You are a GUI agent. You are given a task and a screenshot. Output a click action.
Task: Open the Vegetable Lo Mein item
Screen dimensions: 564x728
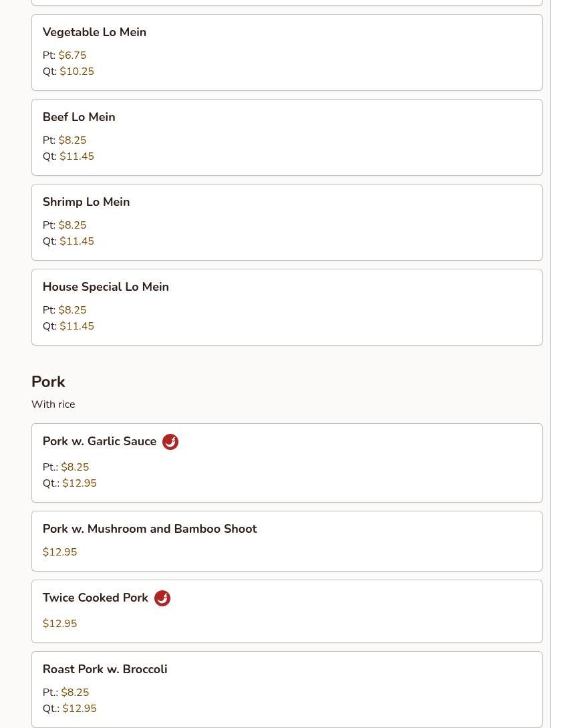click(x=94, y=32)
